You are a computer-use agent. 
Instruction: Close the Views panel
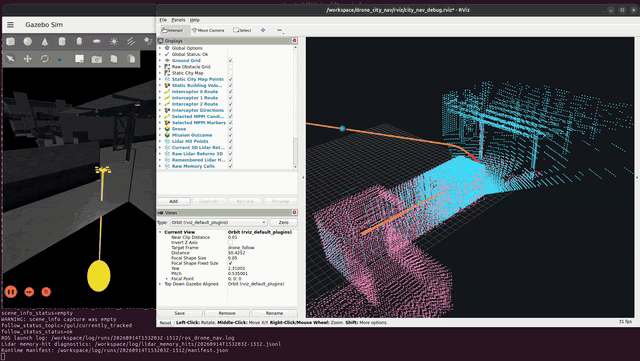pos(294,213)
